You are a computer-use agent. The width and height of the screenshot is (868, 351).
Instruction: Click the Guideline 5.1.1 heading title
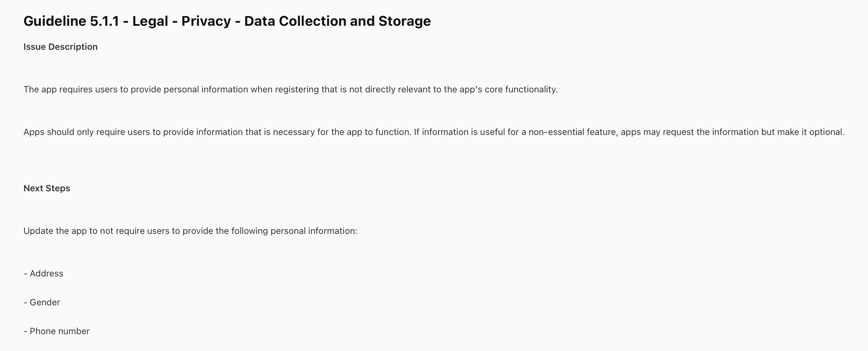pos(227,21)
